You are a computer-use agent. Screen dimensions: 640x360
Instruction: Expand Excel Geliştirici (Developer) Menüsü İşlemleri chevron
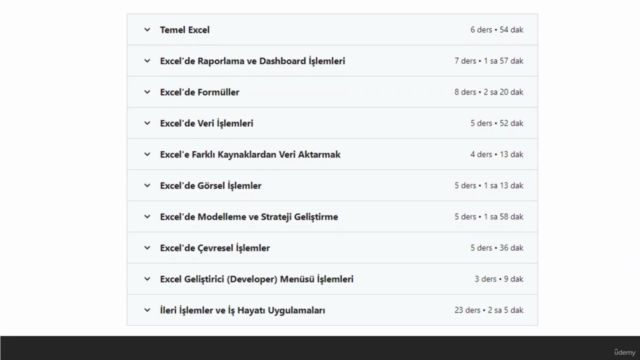147,279
